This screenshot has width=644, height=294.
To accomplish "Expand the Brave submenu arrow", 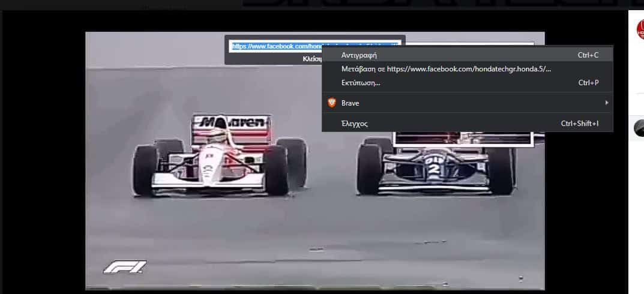I will [607, 103].
